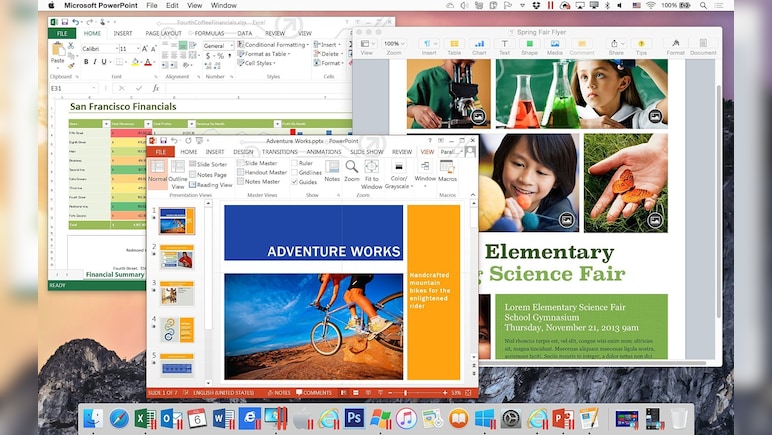Click Table in the Pages toolbar
This screenshot has height=435, width=772.
click(x=454, y=47)
